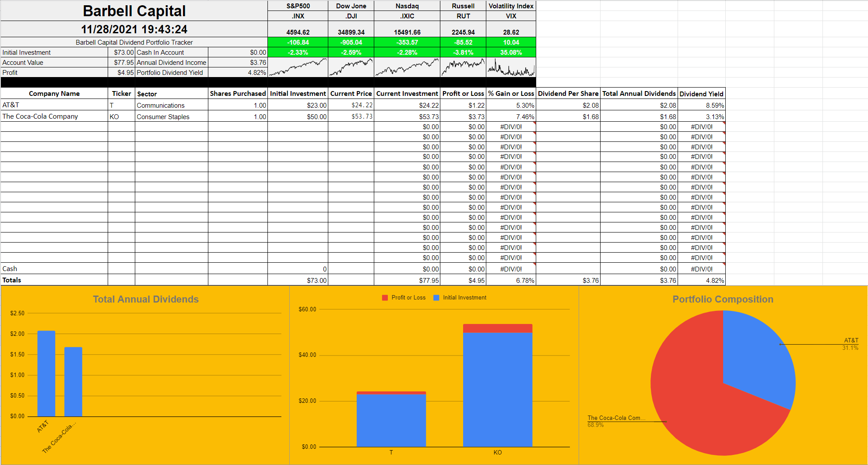Viewport: 868px width, 465px height.
Task: Select the Volatility Index header cell
Action: click(x=511, y=6)
